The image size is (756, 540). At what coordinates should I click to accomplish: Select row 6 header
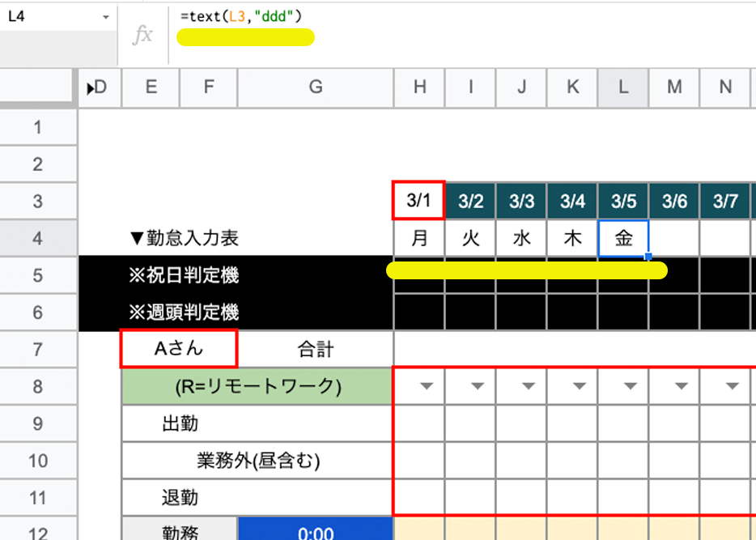click(37, 313)
